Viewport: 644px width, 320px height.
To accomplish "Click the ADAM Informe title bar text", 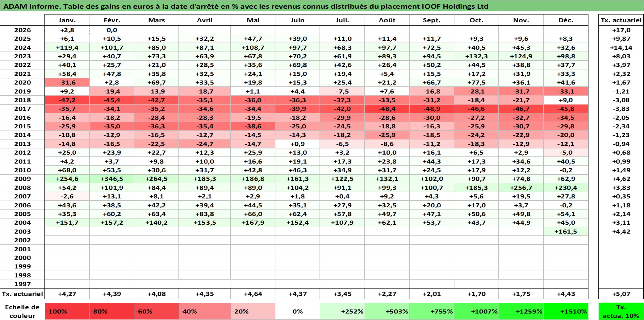I will tap(246, 6).
